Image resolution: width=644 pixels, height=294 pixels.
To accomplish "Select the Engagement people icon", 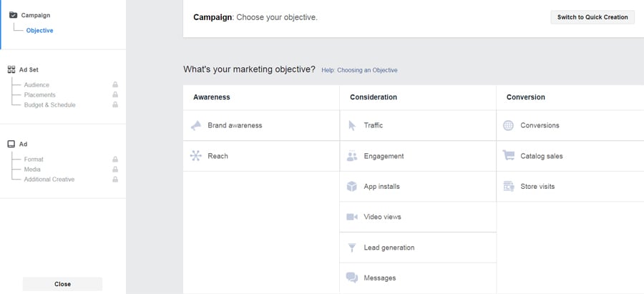I will click(x=352, y=156).
